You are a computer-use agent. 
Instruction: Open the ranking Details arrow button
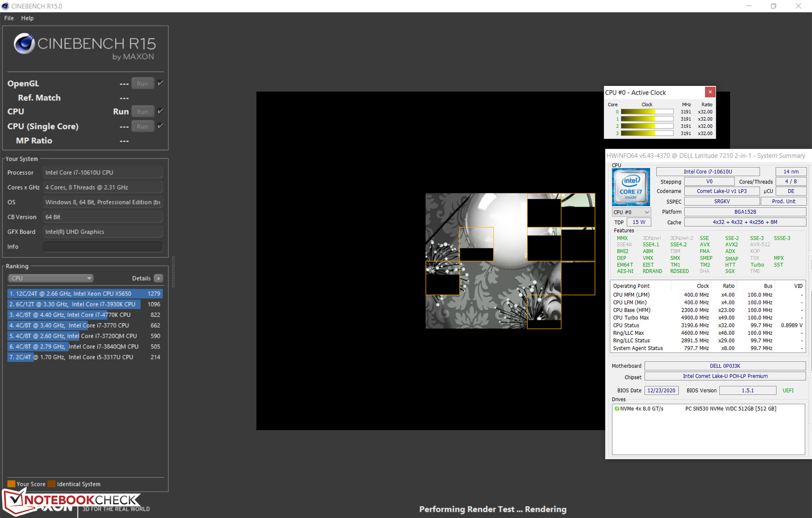(x=159, y=278)
